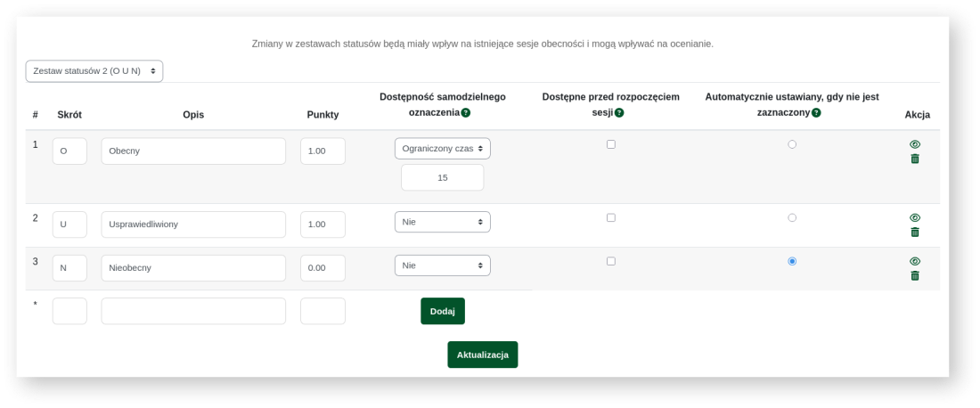Click help icon beside Automatycznie ustawiany column

tap(816, 113)
